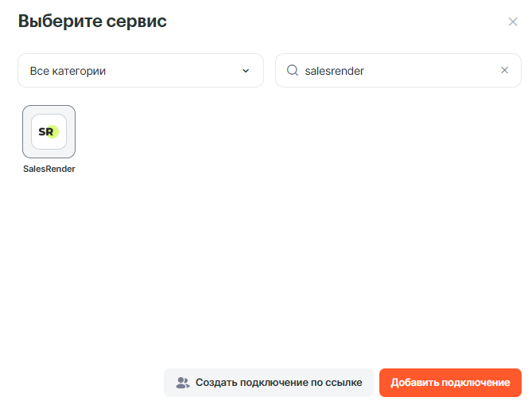Click the chevron arrow in the category selector

pos(245,71)
